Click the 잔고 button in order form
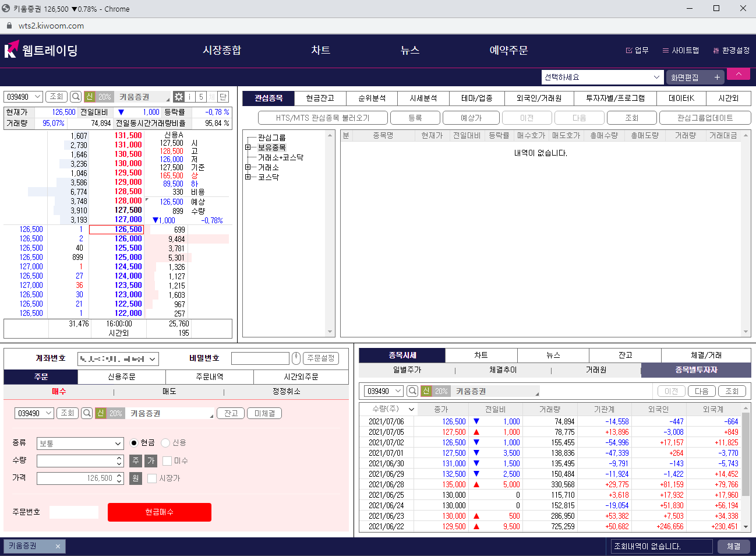 click(x=231, y=413)
